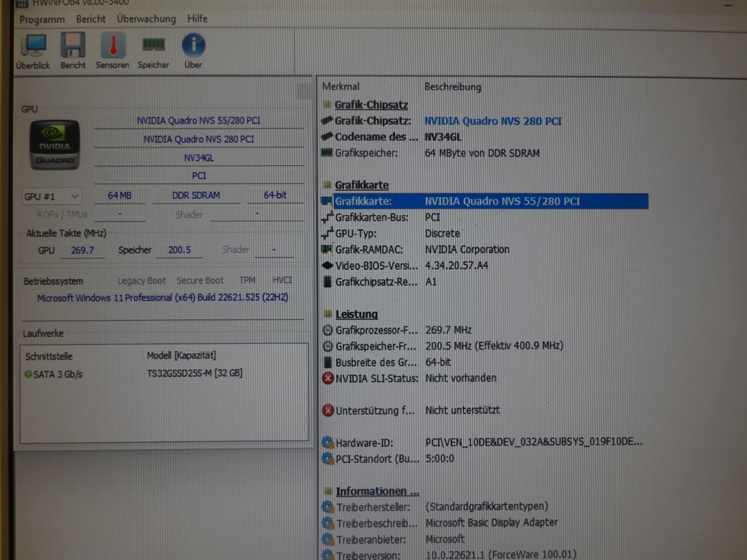Viewport: 747px width, 560px height.
Task: Click the Grafikkarte section header
Action: pyautogui.click(x=362, y=185)
